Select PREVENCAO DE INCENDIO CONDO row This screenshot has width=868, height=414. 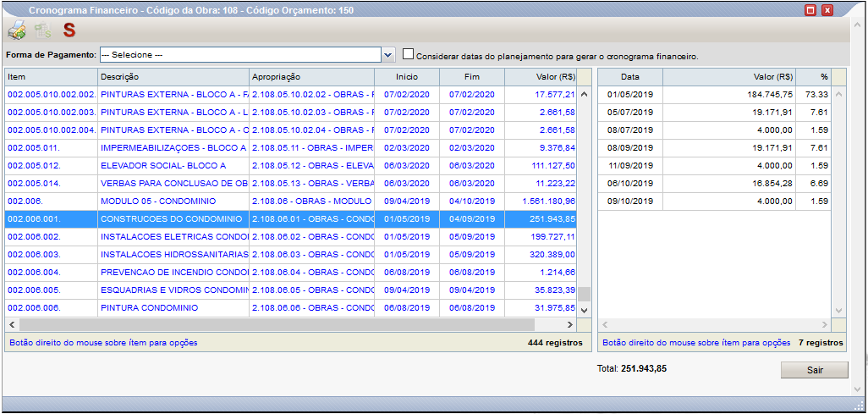(x=291, y=272)
